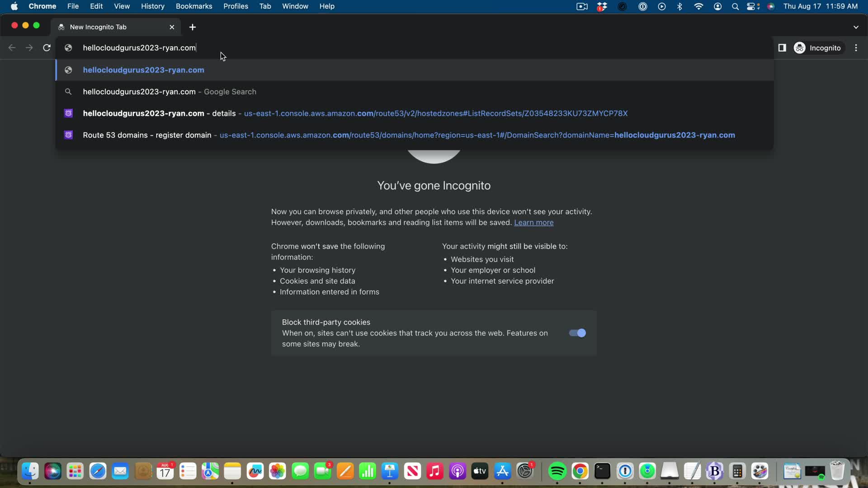Viewport: 868px width, 488px height.
Task: Select Route 53 register domain suggestion
Action: click(408, 135)
